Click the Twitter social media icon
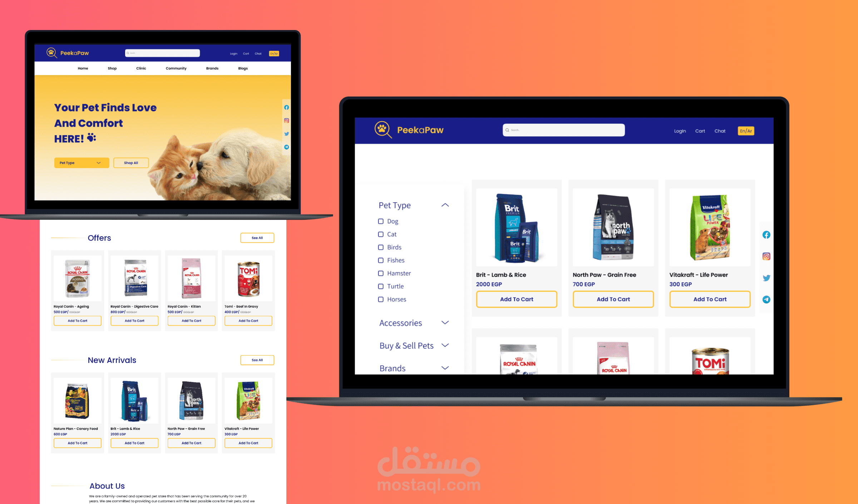Screen dimensions: 858x504 pyautogui.click(x=766, y=277)
